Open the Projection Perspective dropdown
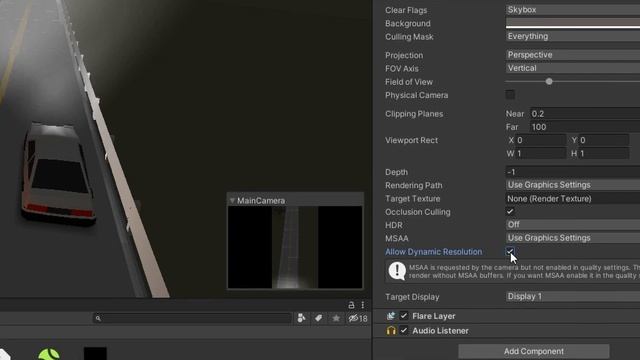The image size is (640, 360). 573,55
